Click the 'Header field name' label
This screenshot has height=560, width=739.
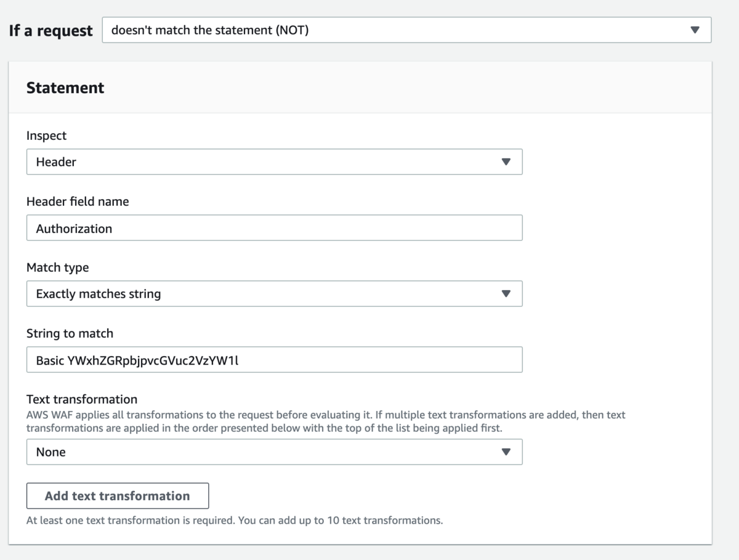[x=78, y=201]
